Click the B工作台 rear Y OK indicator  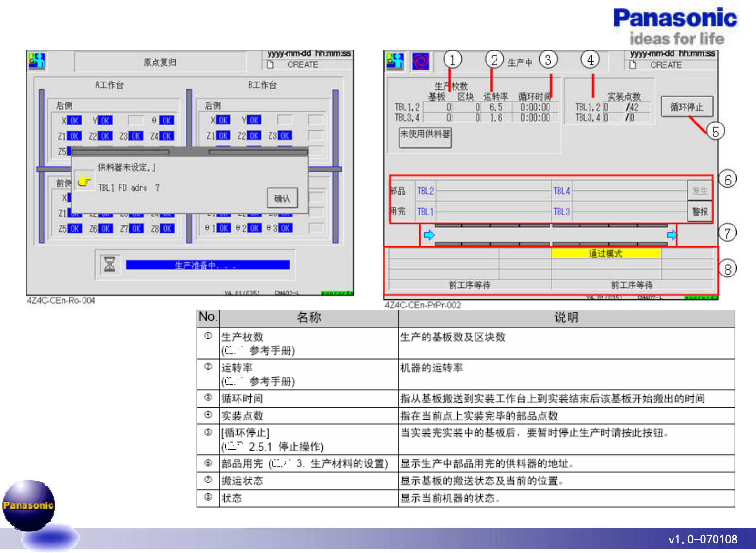[254, 120]
